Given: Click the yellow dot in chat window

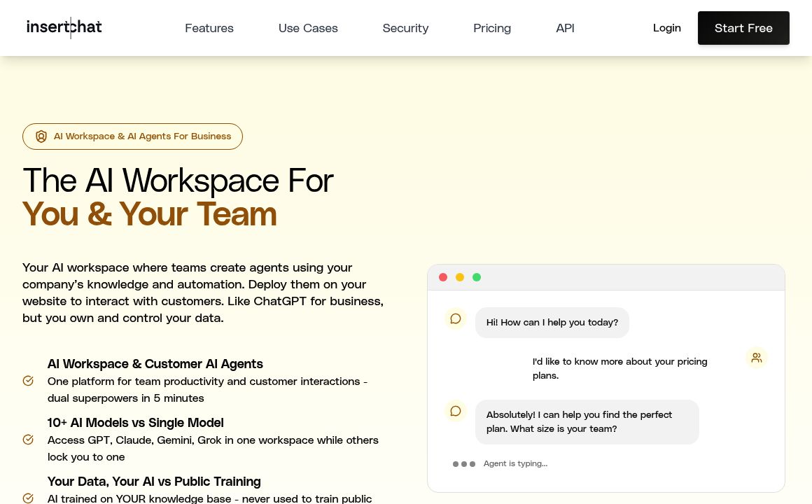Looking at the screenshot, I should [x=460, y=277].
